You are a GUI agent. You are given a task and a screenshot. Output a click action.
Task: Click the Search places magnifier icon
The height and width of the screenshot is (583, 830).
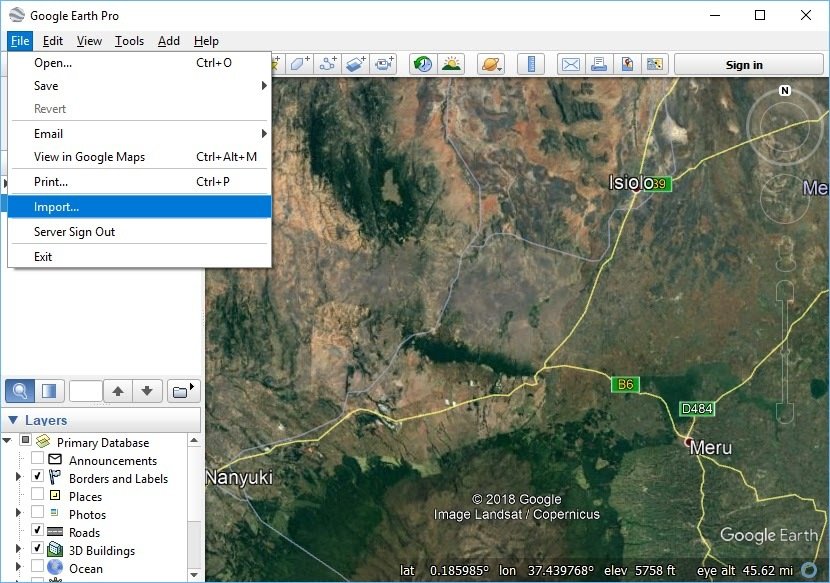click(20, 391)
